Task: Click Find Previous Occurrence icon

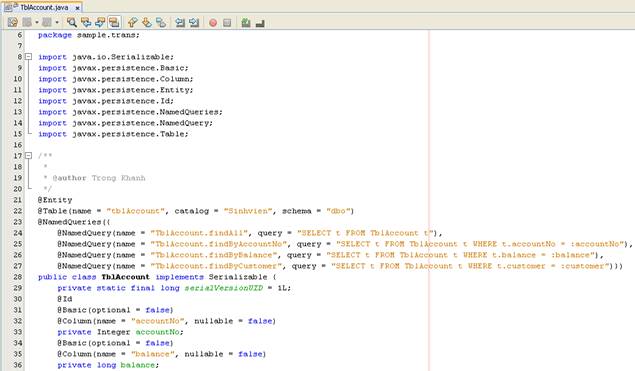Action: 86,23
